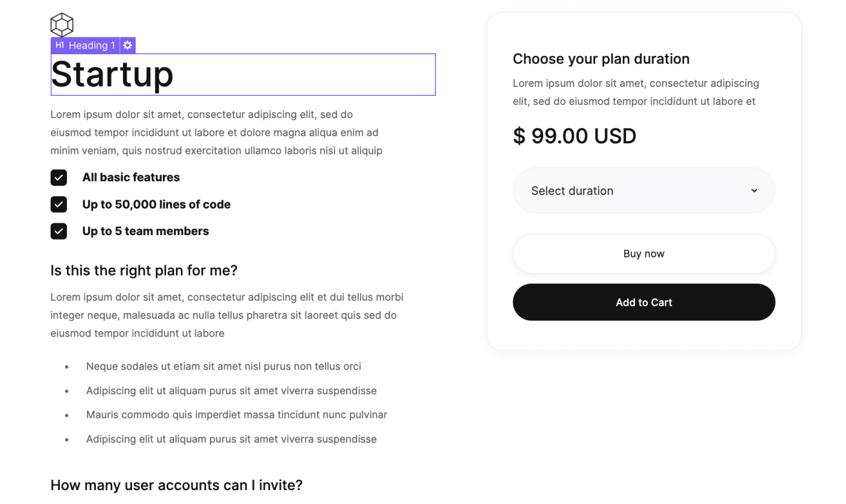
Task: Select the purple Heading 1 label
Action: pyautogui.click(x=91, y=45)
